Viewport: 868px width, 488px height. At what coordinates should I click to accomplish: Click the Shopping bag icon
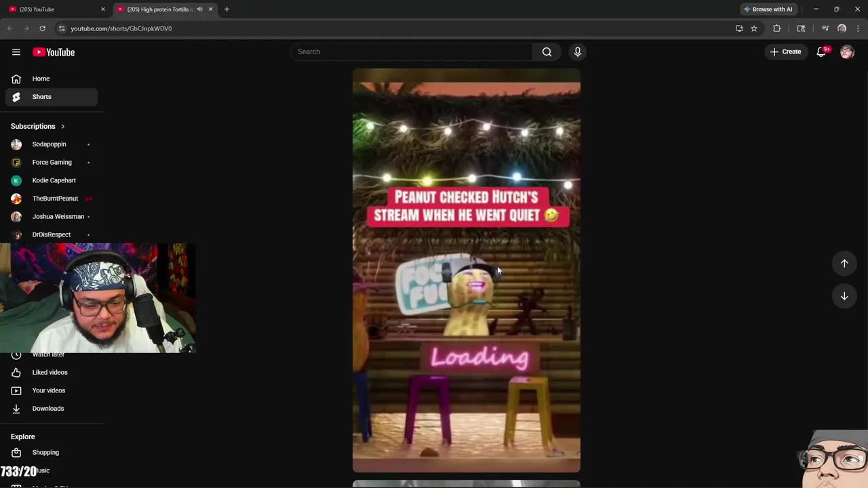pos(16,453)
